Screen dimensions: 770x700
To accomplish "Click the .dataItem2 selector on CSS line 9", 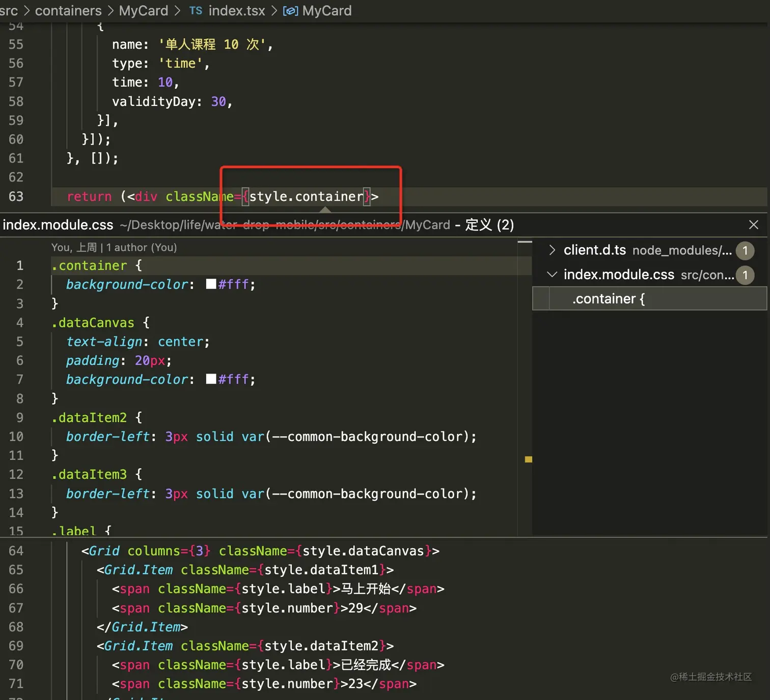I will 89,418.
